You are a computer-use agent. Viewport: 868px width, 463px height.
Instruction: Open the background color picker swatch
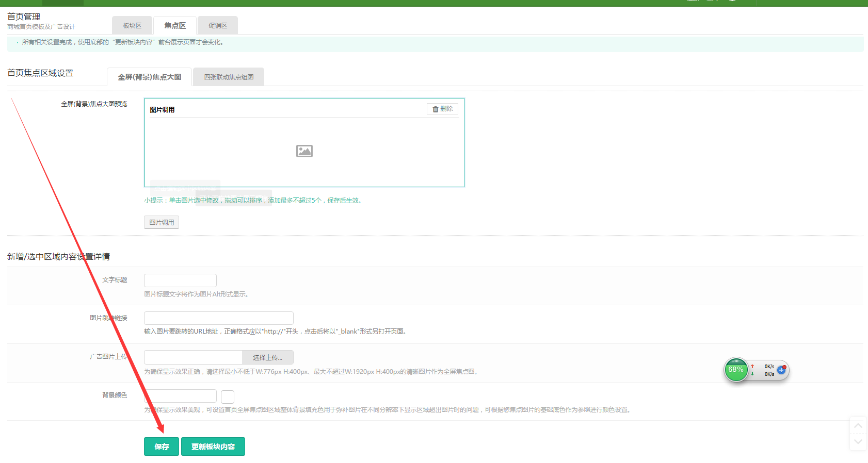pos(228,396)
